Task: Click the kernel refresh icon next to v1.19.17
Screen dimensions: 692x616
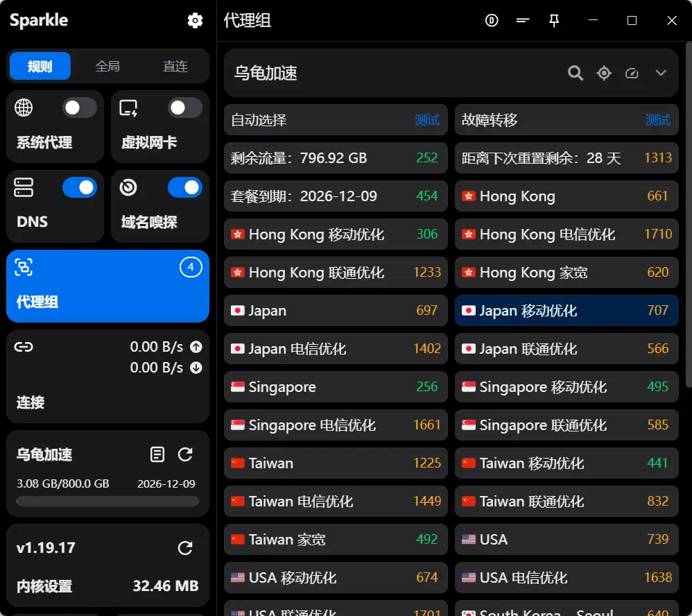Action: pos(185,548)
